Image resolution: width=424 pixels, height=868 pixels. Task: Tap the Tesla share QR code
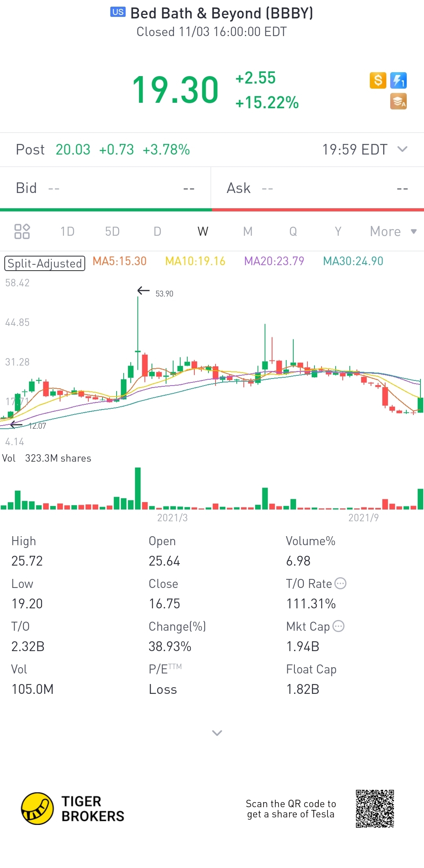tap(375, 809)
